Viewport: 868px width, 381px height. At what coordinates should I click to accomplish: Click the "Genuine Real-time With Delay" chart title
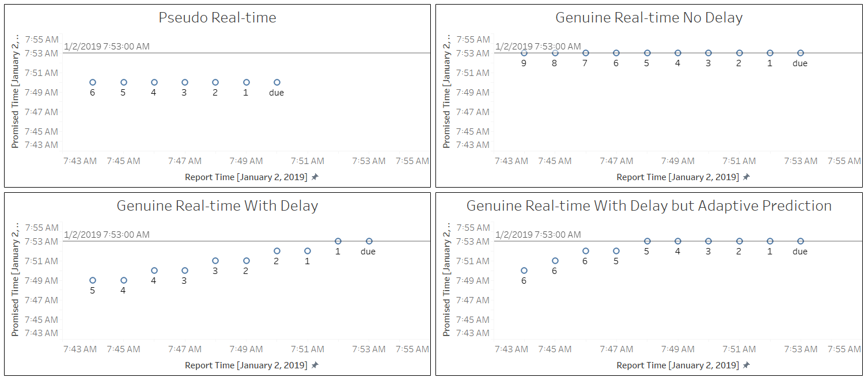[217, 206]
